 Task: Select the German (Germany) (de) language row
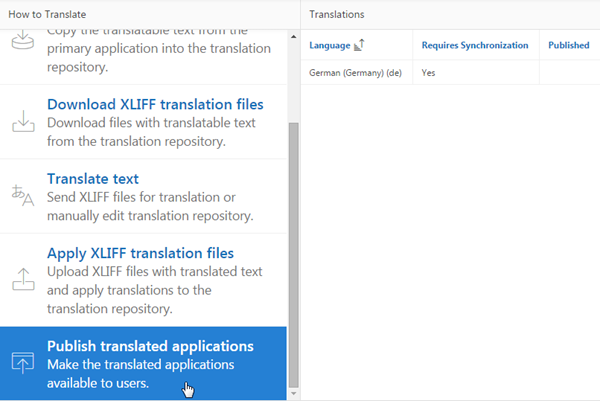coord(355,73)
